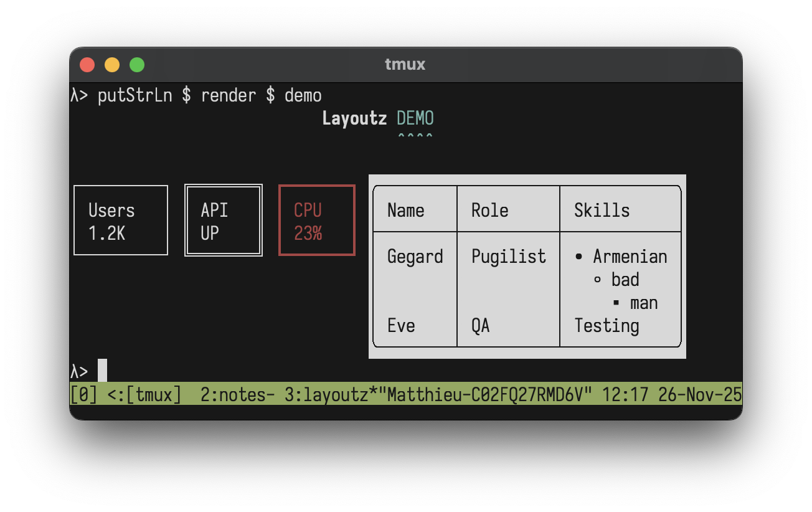
Task: Click the teal DEMO title text
Action: click(x=415, y=118)
